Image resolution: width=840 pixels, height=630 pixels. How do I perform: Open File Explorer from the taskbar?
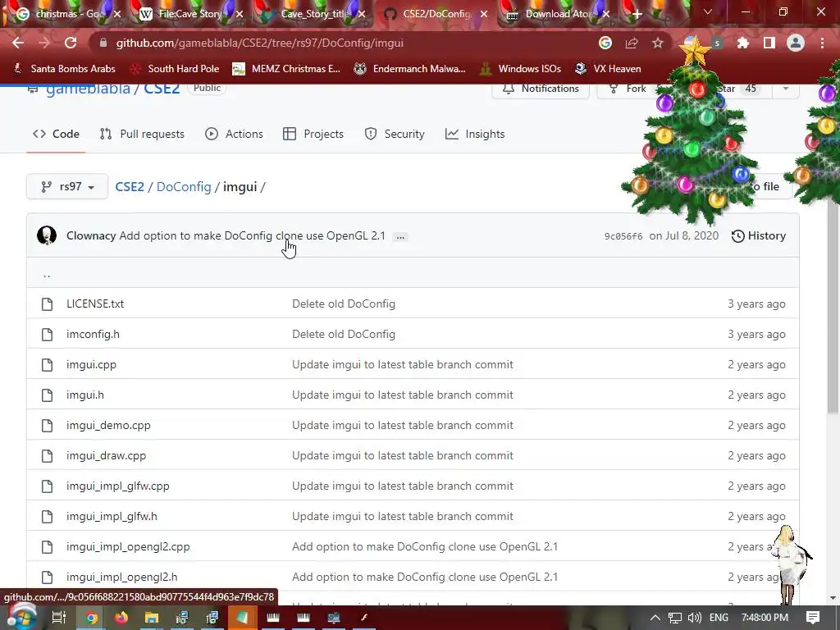pyautogui.click(x=152, y=618)
